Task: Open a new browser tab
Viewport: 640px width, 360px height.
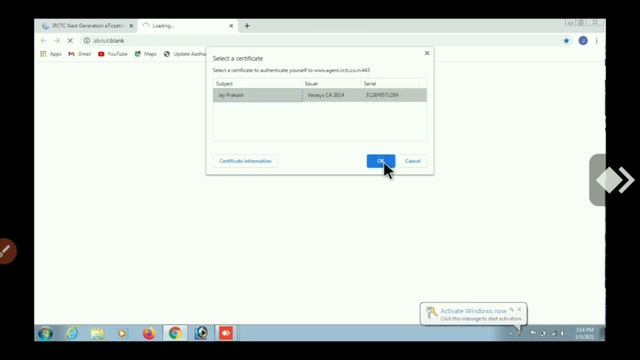Action: click(247, 26)
